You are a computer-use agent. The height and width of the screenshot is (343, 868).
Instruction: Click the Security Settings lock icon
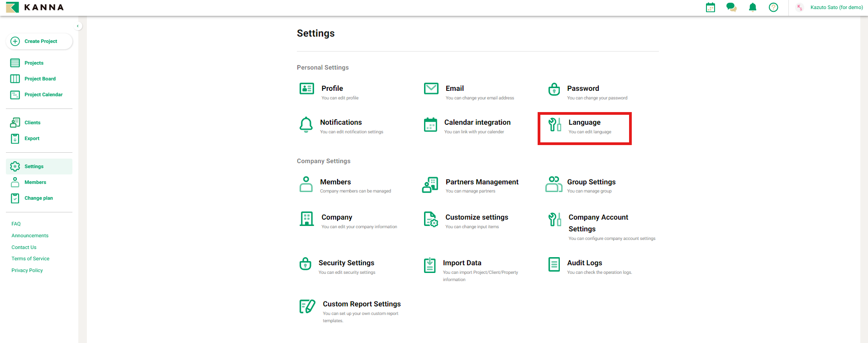pos(305,263)
